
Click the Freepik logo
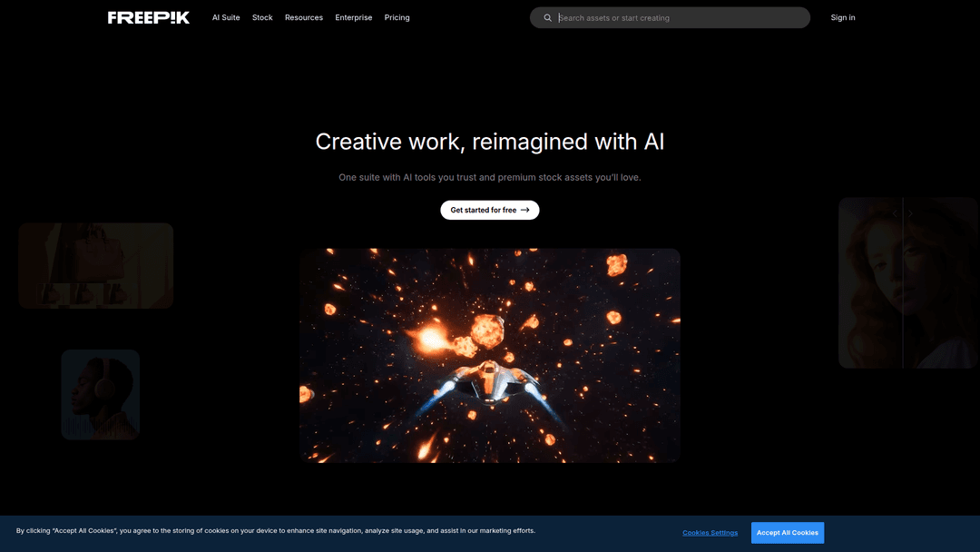pos(149,17)
